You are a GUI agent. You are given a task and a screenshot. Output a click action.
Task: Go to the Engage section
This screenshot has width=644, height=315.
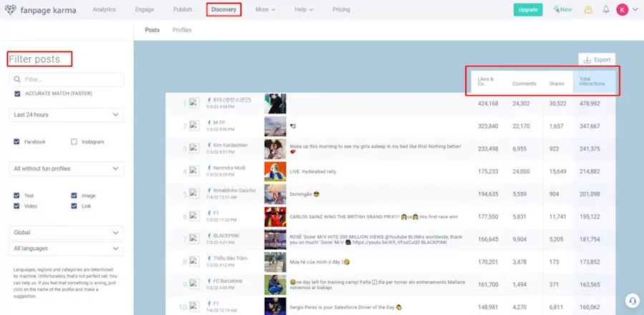pyautogui.click(x=145, y=9)
